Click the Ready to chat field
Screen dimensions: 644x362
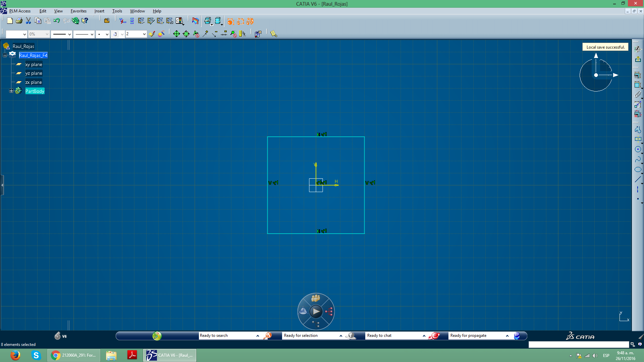[x=394, y=336]
